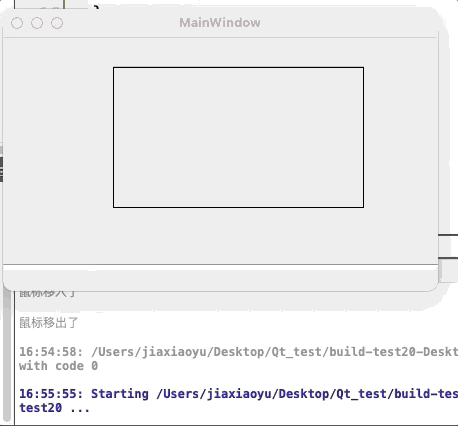Click the panel strip behind window's right edge
Image resolution: width=458 pixels, height=426 pixels.
click(448, 246)
